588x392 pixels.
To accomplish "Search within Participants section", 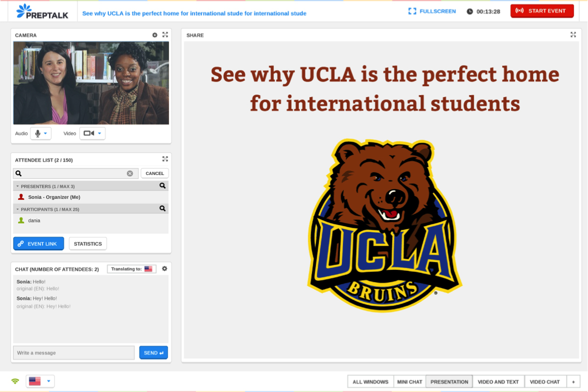I will 162,208.
